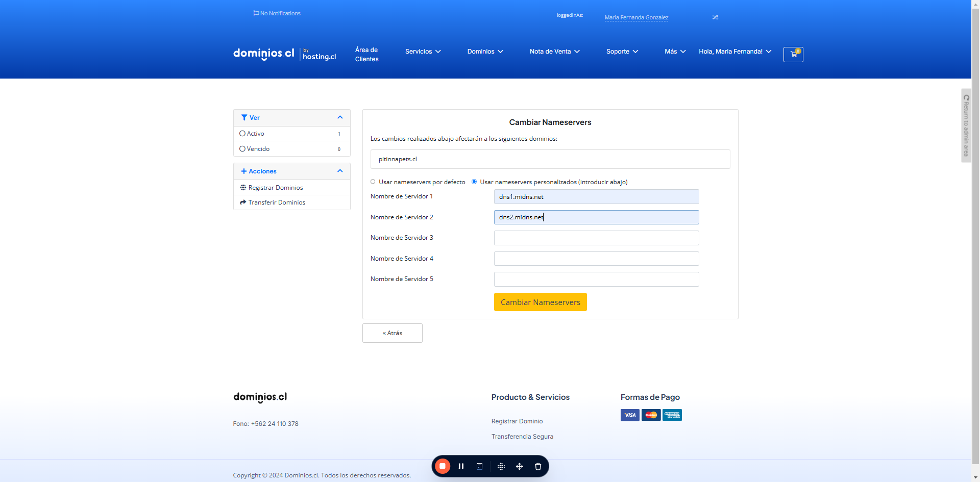Open the recorder notes icon
Screen dimensions: 980x482
tap(479, 466)
